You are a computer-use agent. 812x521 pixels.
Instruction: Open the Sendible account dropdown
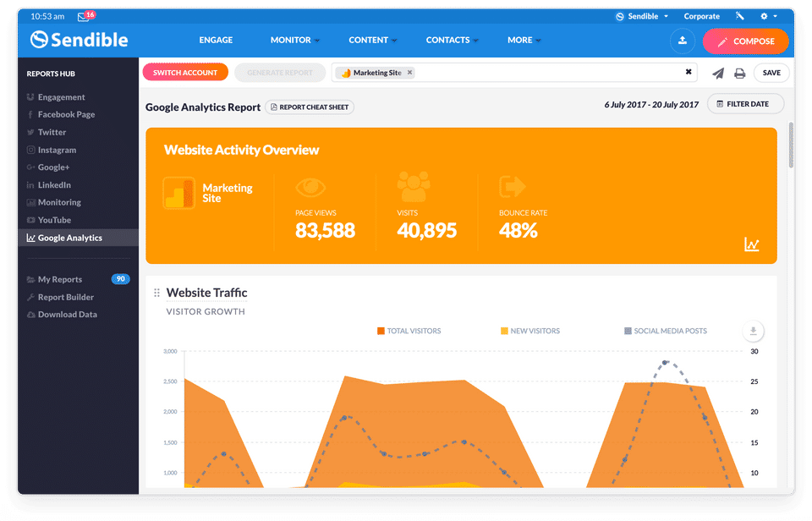[x=642, y=16]
